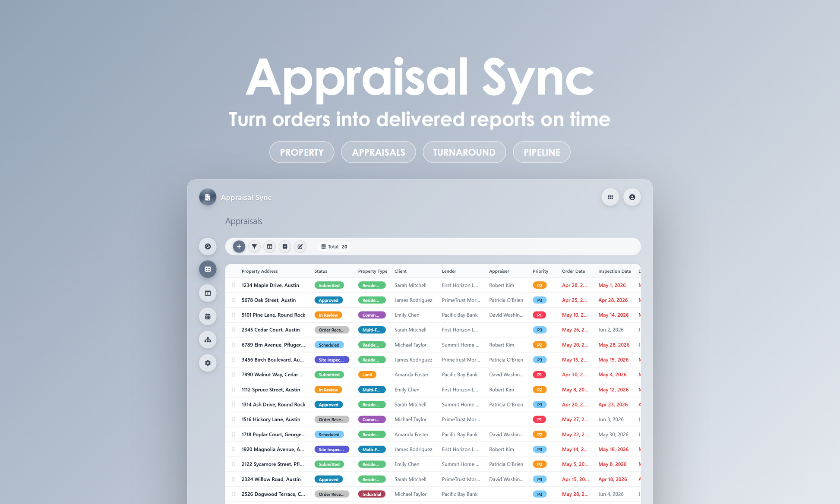Click the Appraisals page heading
The height and width of the screenshot is (504, 840).
tap(243, 221)
